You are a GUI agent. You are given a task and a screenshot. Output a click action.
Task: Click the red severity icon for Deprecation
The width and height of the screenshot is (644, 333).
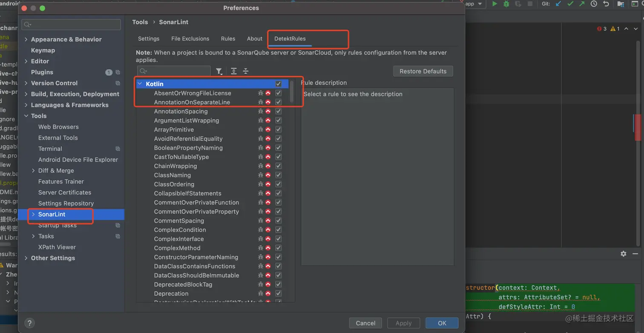[x=268, y=293]
